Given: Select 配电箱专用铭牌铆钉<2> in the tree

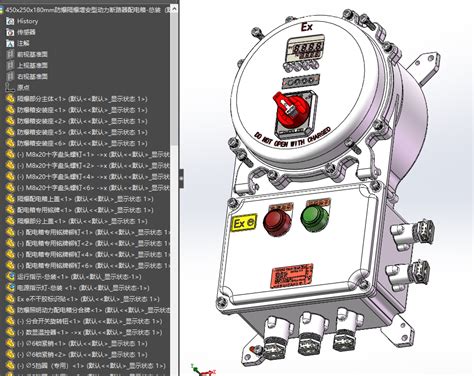Looking at the screenshot, I should point(93,243).
